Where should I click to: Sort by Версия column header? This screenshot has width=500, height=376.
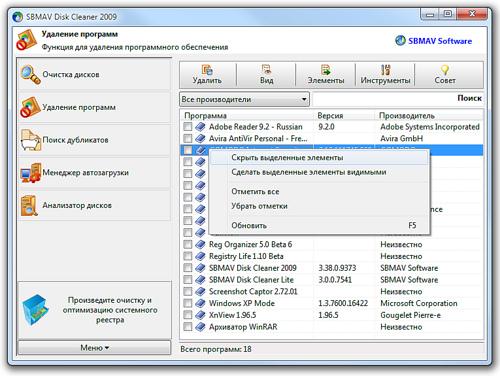coord(345,115)
